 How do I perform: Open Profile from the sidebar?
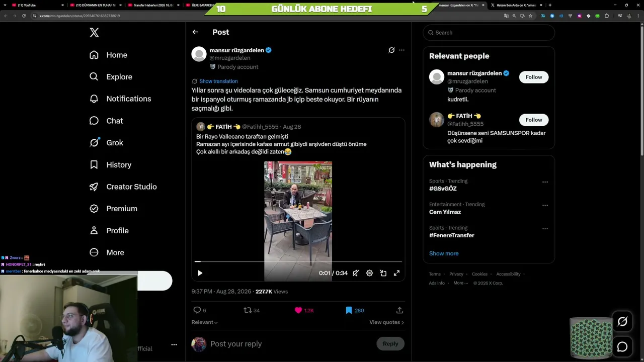point(109,231)
